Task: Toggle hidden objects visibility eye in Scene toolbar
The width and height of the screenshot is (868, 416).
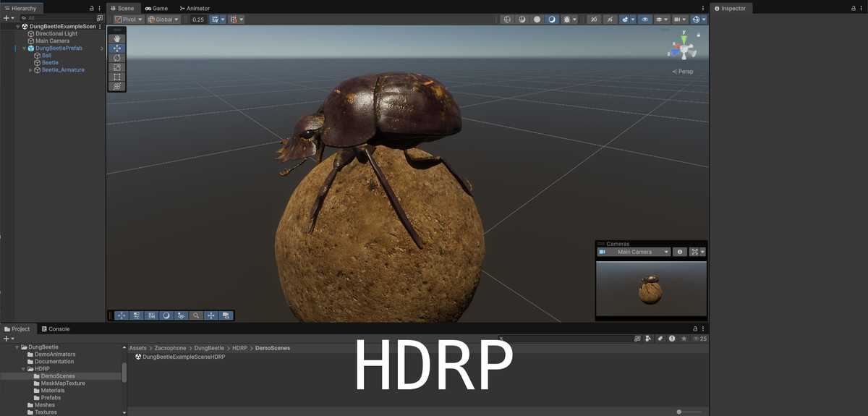Action: [645, 20]
